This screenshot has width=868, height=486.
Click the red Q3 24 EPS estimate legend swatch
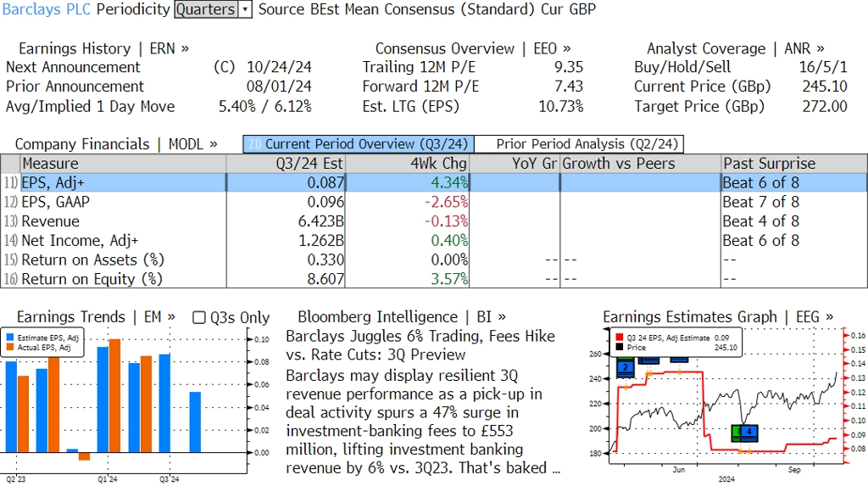[x=620, y=338]
